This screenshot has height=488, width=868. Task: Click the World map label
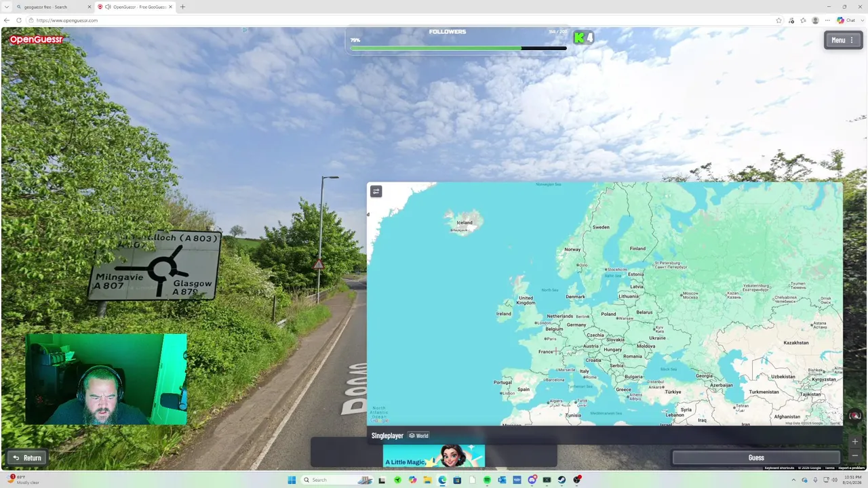[419, 436]
